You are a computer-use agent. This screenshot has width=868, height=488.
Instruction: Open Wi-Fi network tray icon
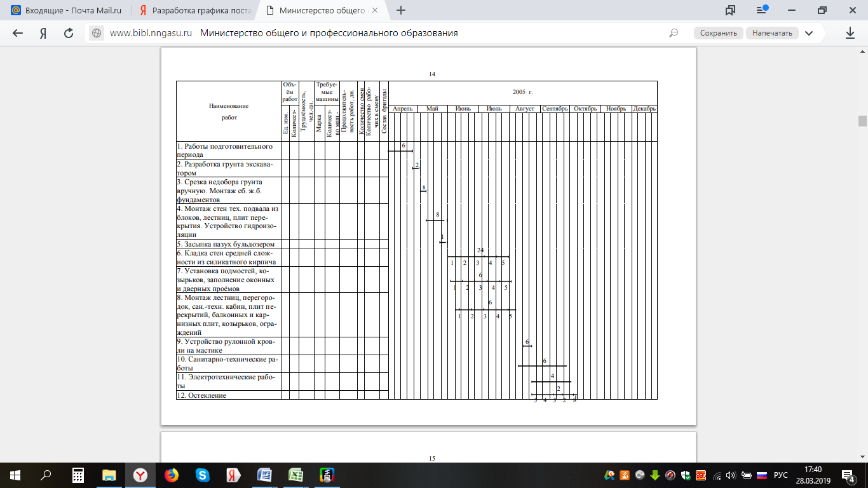[x=717, y=475]
